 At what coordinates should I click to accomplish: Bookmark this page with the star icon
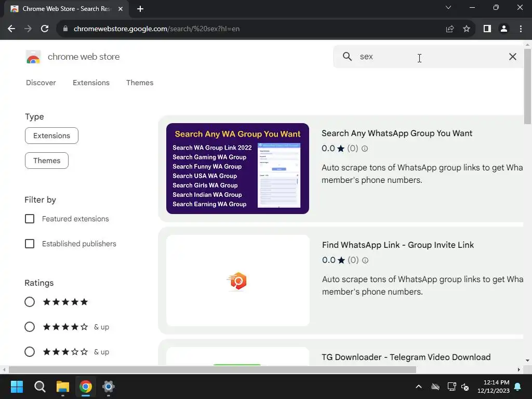point(467,29)
